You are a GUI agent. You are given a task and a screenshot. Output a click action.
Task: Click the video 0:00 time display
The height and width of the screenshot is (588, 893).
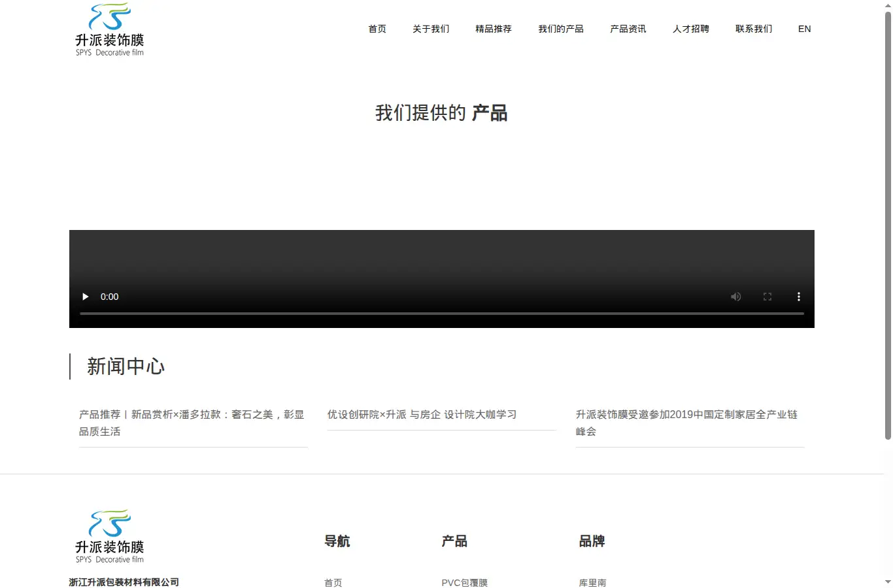tap(110, 297)
